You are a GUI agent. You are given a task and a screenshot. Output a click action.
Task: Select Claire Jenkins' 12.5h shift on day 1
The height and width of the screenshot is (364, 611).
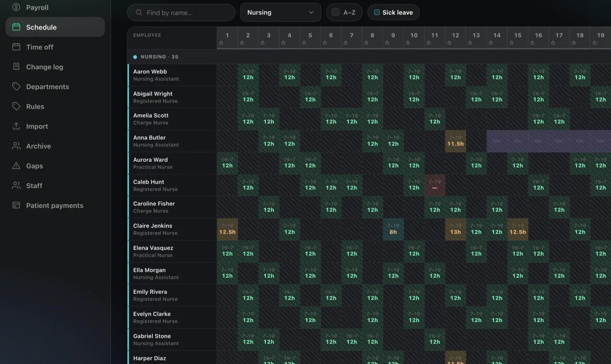point(227,229)
